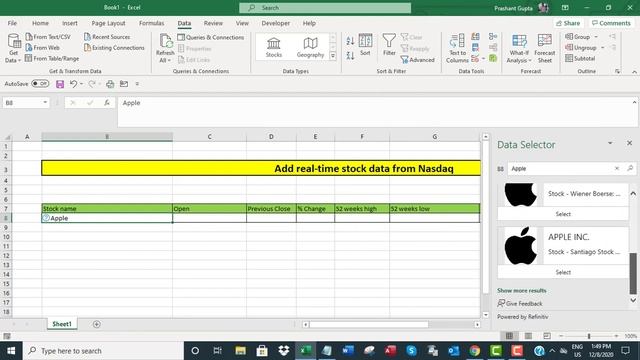Click the Quick Print icon

[110, 84]
